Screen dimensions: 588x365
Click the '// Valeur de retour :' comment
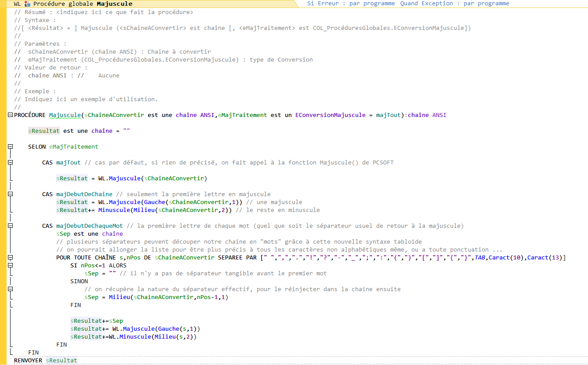[51, 68]
